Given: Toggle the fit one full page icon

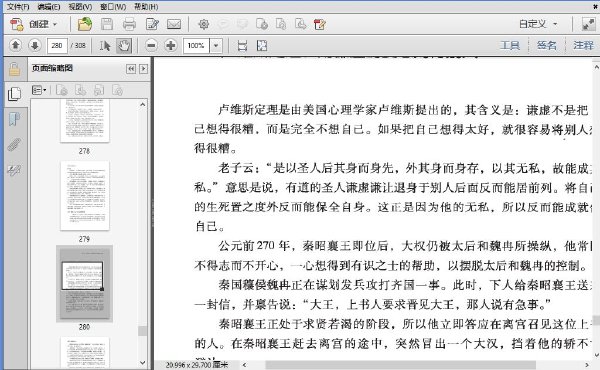Looking at the screenshot, I should [262, 46].
